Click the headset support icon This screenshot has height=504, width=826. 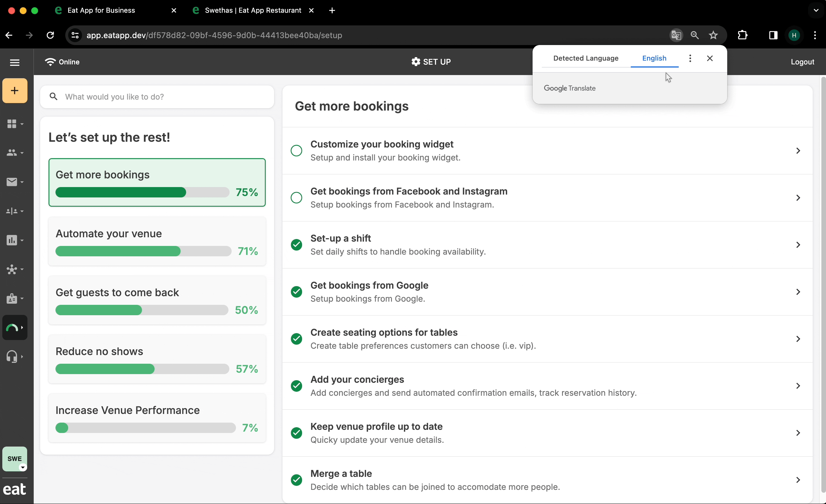click(13, 356)
